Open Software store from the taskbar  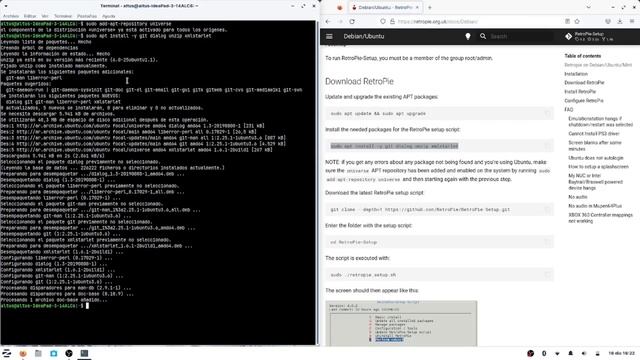53,353
